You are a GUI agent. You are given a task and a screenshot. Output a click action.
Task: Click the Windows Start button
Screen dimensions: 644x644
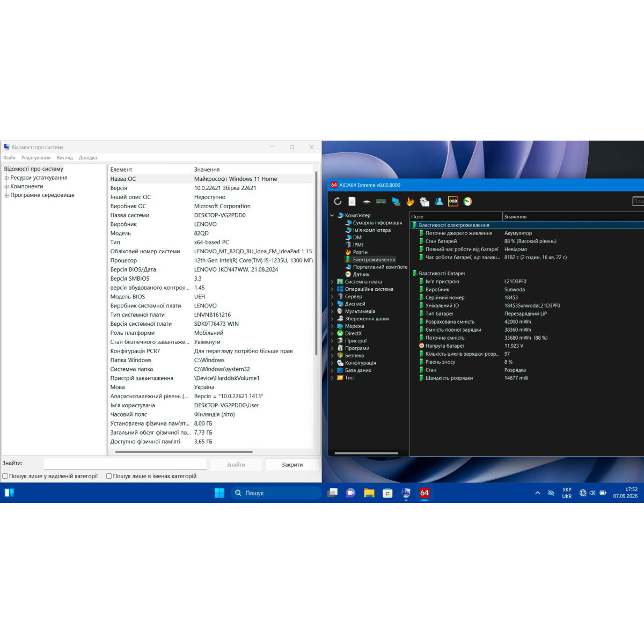[x=219, y=493]
